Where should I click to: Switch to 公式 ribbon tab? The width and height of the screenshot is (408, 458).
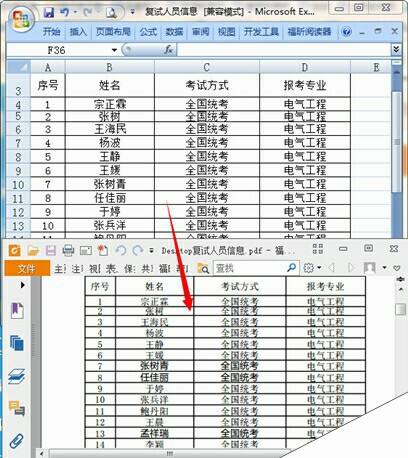click(148, 32)
